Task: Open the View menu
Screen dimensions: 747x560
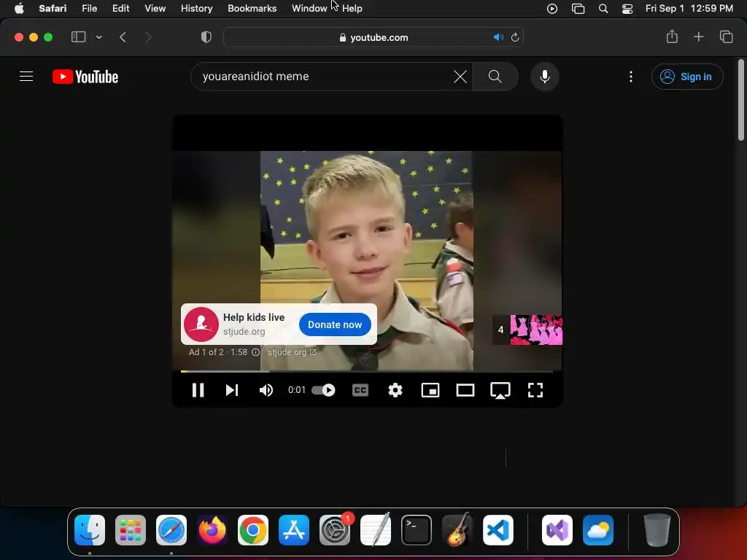Action: click(155, 8)
